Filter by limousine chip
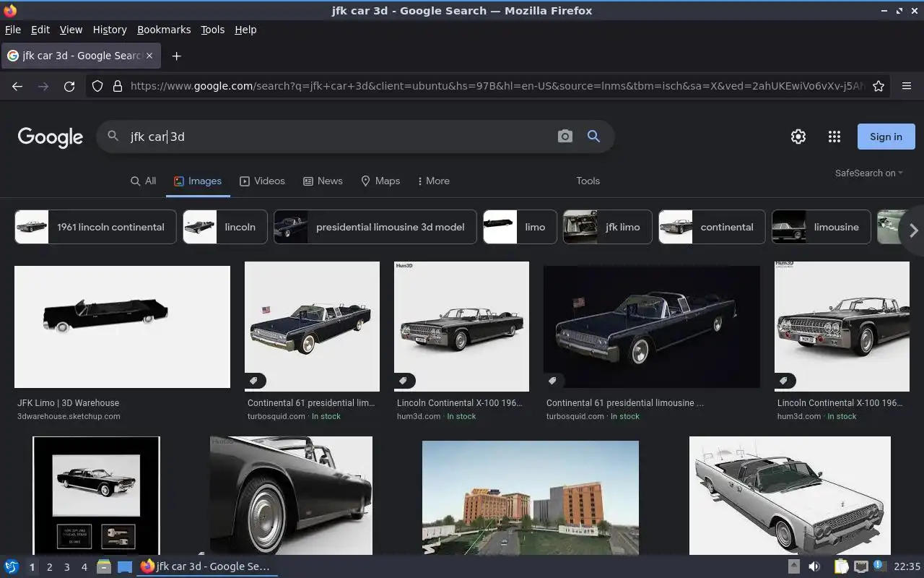This screenshot has height=578, width=924. [x=821, y=227]
